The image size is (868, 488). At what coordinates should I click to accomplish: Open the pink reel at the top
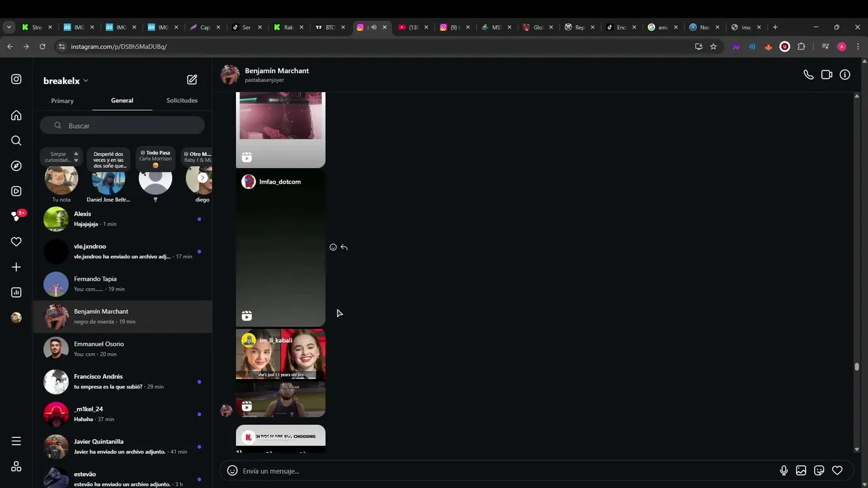280,130
